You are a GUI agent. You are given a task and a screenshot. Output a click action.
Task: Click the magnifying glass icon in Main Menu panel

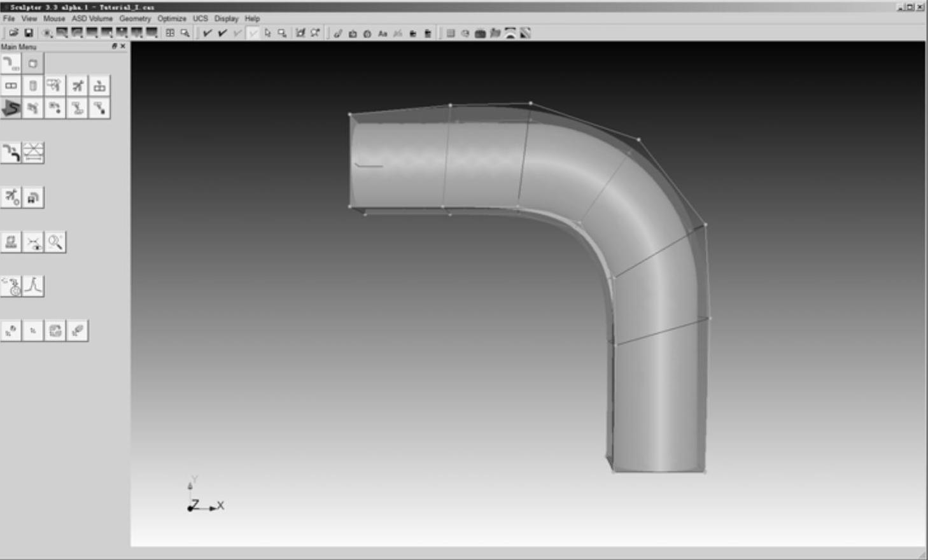pos(55,242)
